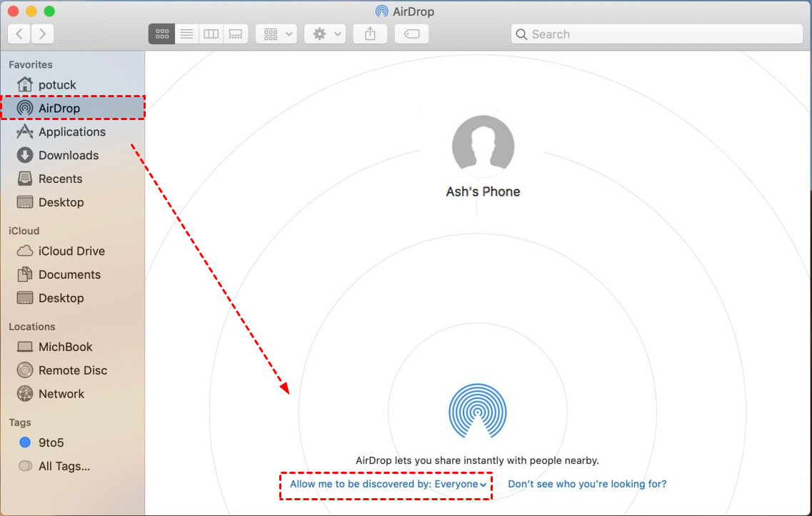Select AirDrop in the sidebar
This screenshot has height=516, width=812.
point(73,108)
